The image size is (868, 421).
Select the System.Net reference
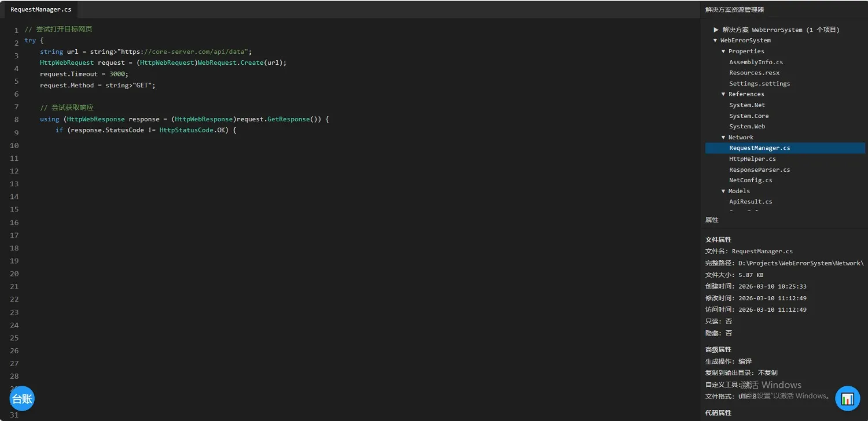(x=746, y=105)
